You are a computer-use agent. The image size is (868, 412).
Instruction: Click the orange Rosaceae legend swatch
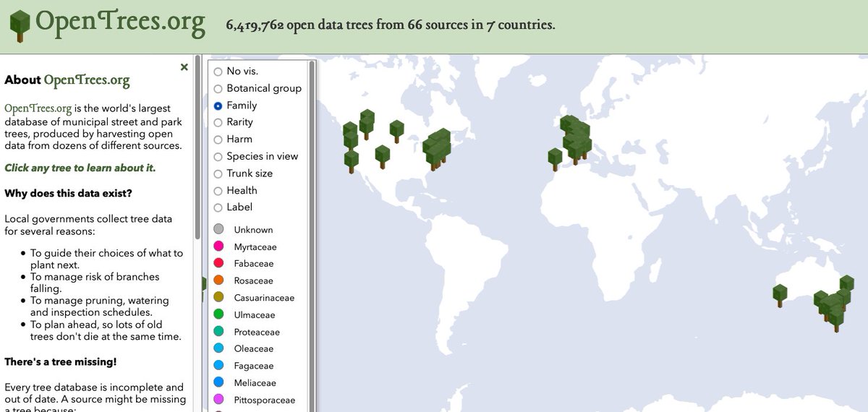coord(219,280)
